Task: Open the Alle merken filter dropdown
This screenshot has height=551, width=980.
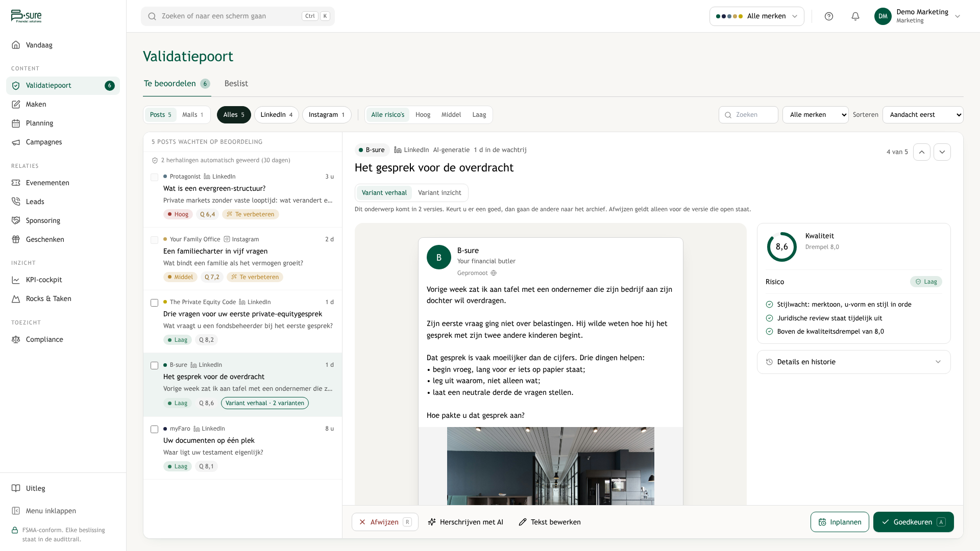Action: point(815,115)
